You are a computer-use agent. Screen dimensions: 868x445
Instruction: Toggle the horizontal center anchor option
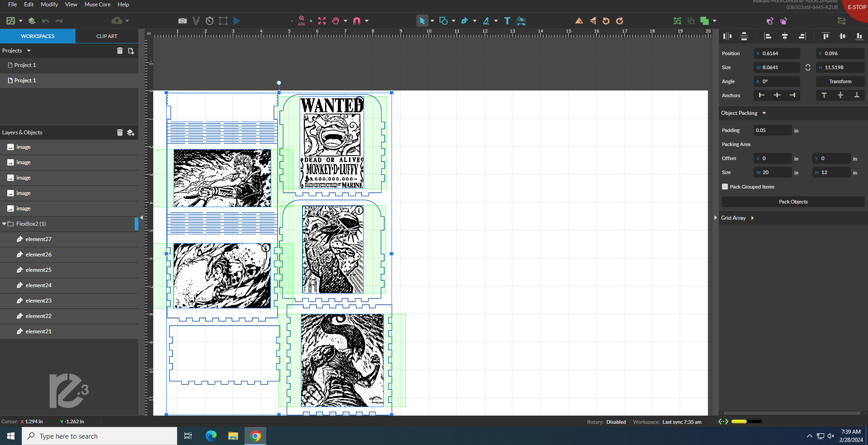pyautogui.click(x=777, y=95)
